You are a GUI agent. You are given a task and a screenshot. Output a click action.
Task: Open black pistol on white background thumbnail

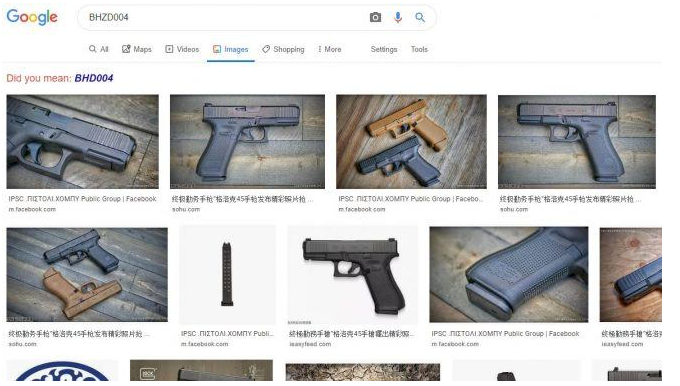[x=353, y=275]
